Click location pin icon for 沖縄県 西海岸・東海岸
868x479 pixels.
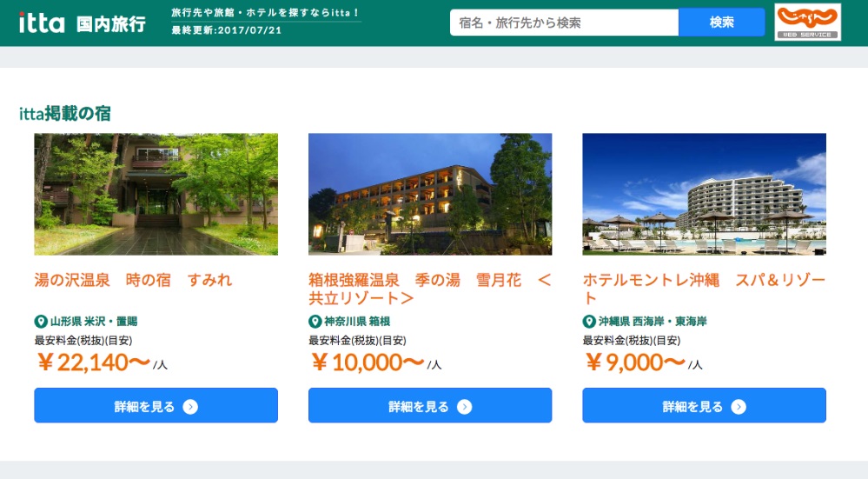pyautogui.click(x=588, y=322)
